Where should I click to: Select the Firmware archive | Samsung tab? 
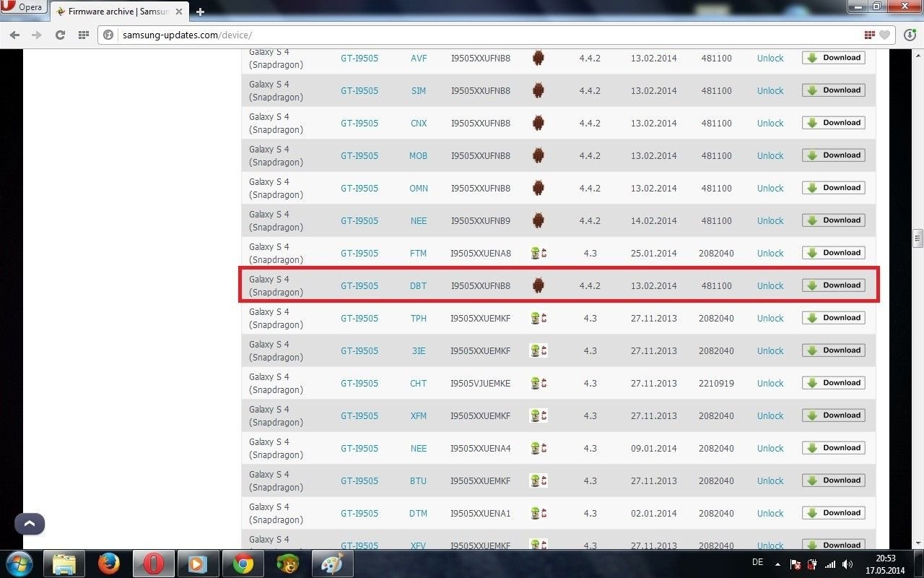[x=118, y=11]
